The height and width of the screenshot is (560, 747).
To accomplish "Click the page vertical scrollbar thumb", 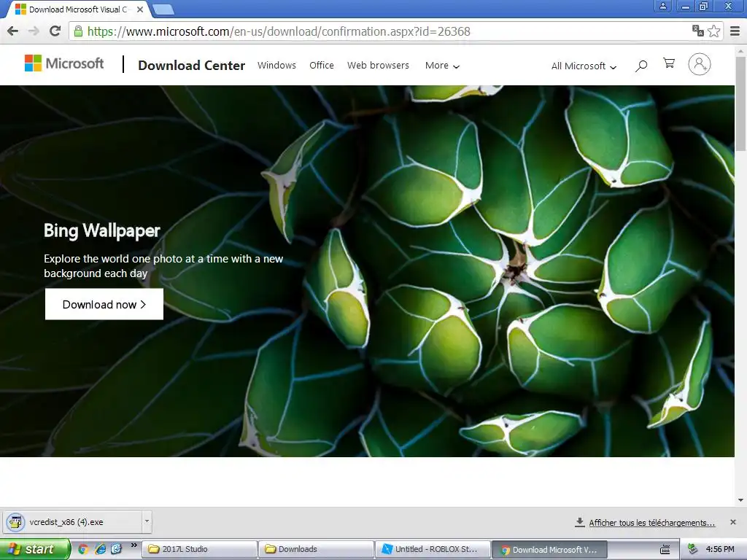I will tap(741, 104).
